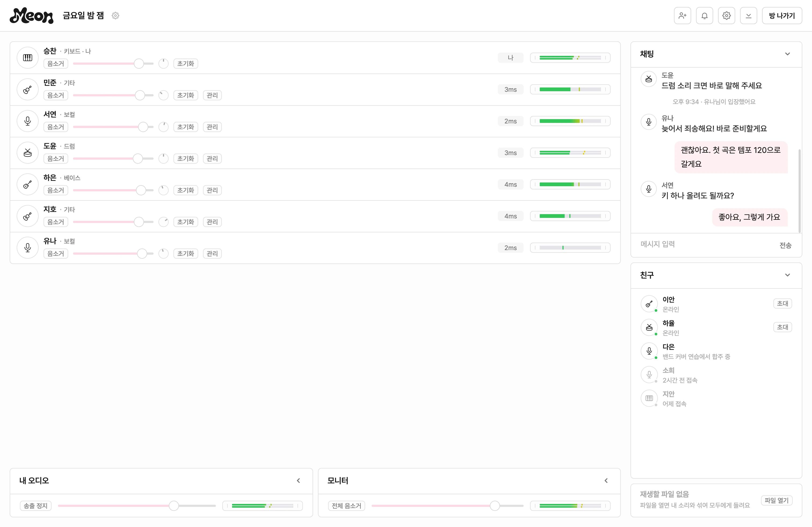Click the gear icon next to 금요일 밤 잼
The image size is (812, 527).
click(116, 16)
